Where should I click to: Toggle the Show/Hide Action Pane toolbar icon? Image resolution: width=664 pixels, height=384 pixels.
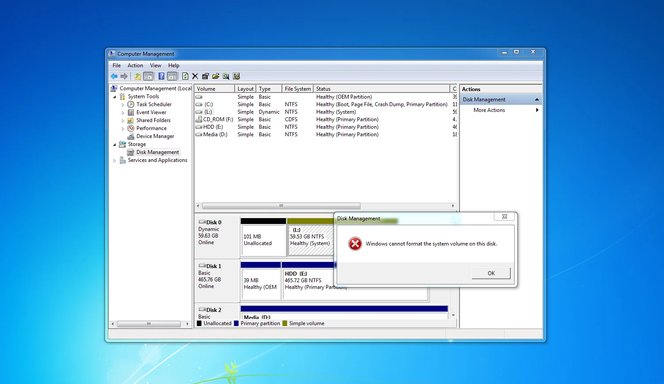172,76
